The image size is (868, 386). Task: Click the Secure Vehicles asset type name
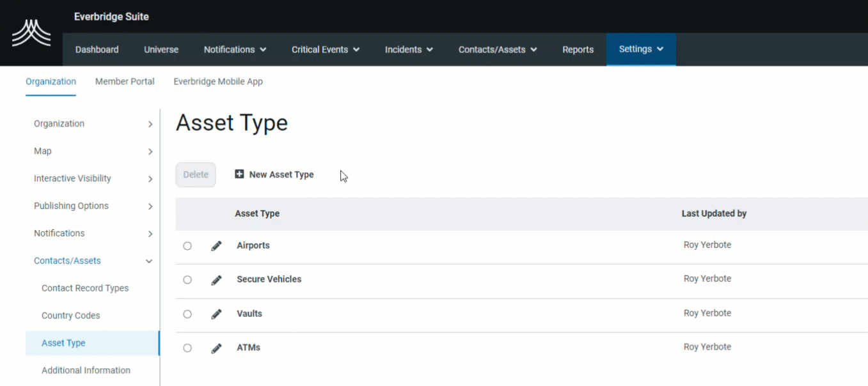tap(269, 279)
